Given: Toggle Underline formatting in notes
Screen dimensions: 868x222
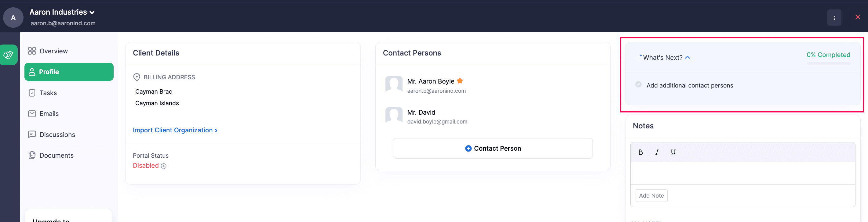Looking at the screenshot, I should point(673,152).
